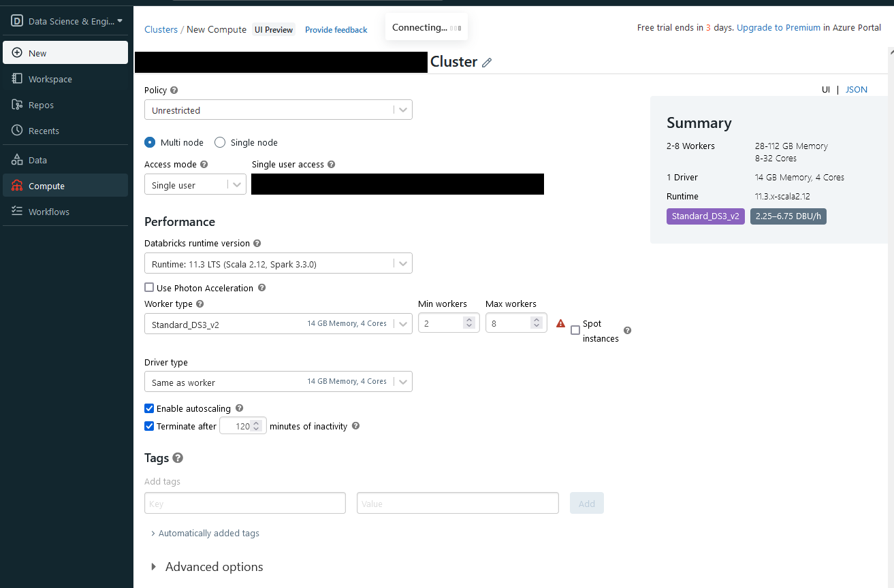Open the Provide feedback link

point(336,30)
